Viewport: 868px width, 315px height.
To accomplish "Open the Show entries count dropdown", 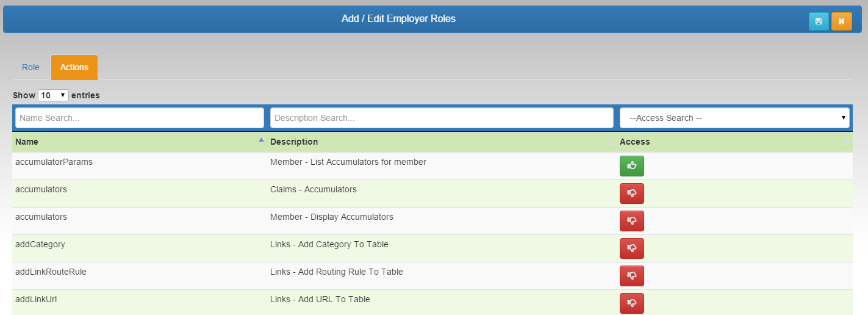I will [53, 95].
